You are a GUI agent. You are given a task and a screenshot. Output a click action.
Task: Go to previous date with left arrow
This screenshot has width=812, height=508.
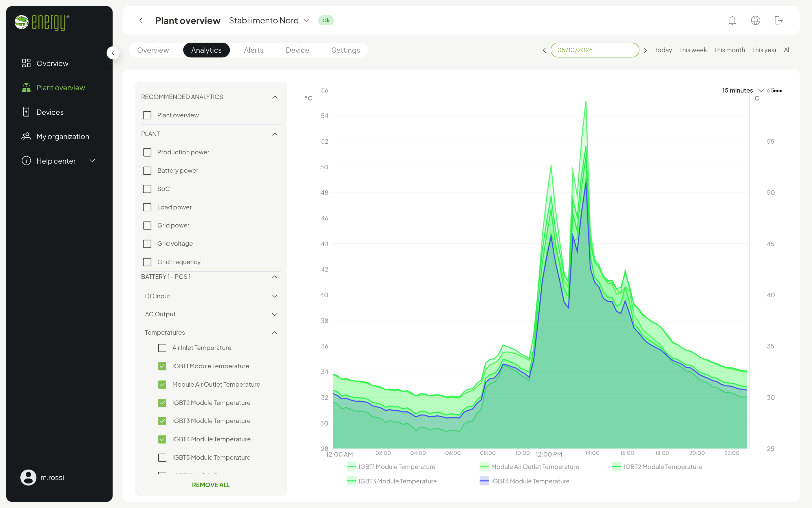tap(544, 50)
